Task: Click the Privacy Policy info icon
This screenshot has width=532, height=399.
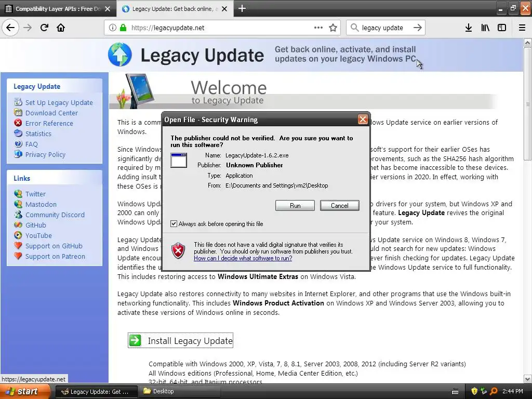Action: click(x=18, y=154)
